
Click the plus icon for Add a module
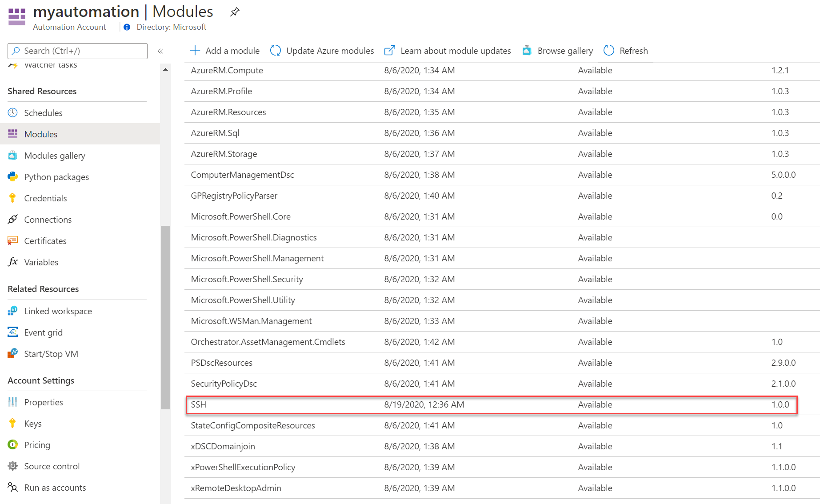coord(195,51)
